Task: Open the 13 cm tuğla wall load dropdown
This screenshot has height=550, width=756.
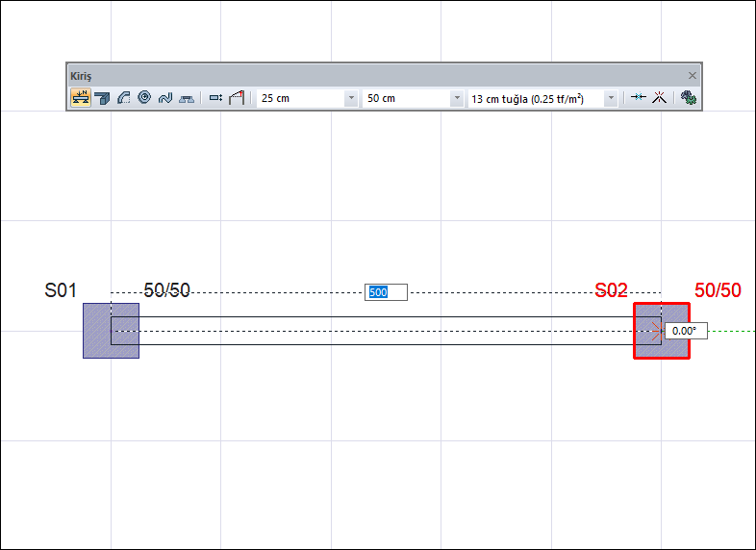Action: [x=611, y=98]
